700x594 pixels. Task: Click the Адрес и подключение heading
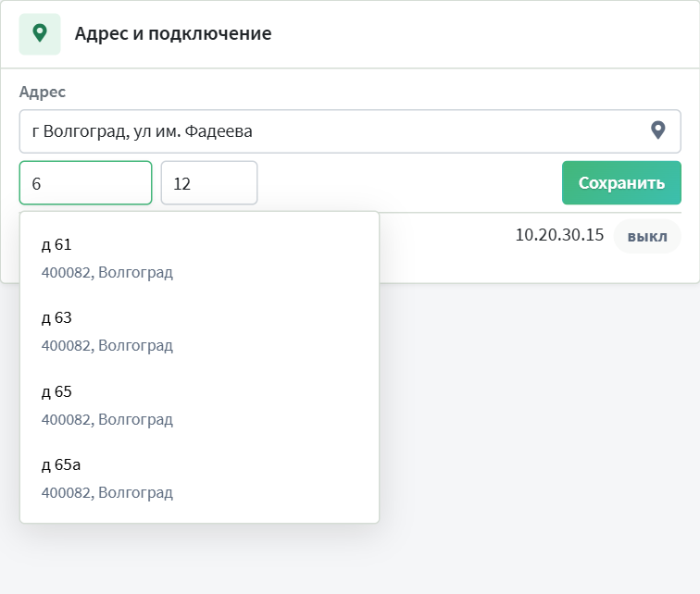pos(173,34)
